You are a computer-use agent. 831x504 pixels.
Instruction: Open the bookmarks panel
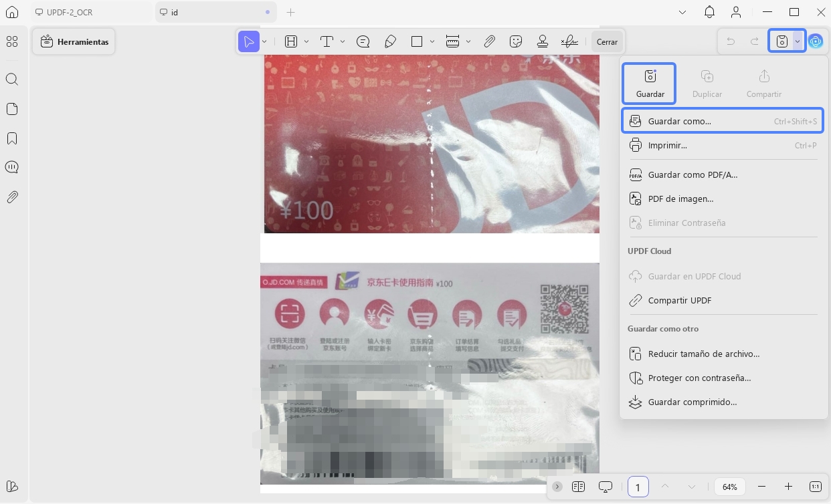click(x=12, y=138)
